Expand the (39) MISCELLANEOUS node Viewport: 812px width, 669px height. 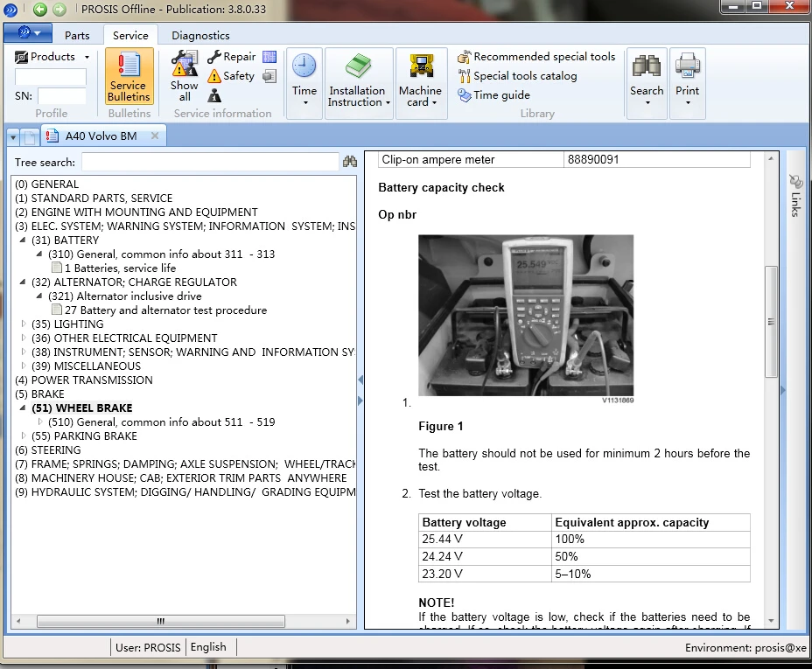click(x=24, y=366)
